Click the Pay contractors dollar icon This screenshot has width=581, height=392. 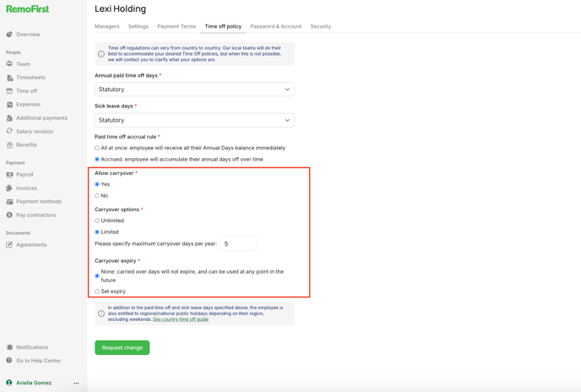click(x=9, y=215)
